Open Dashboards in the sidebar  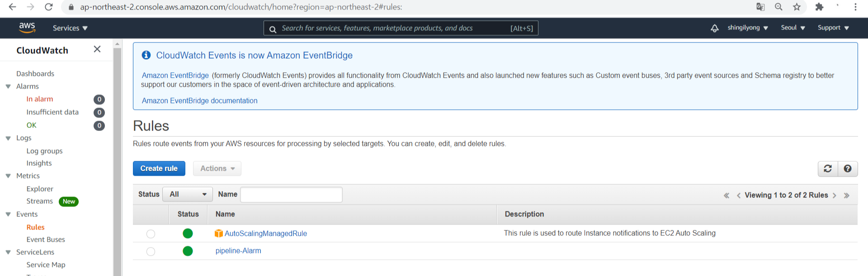(x=35, y=74)
